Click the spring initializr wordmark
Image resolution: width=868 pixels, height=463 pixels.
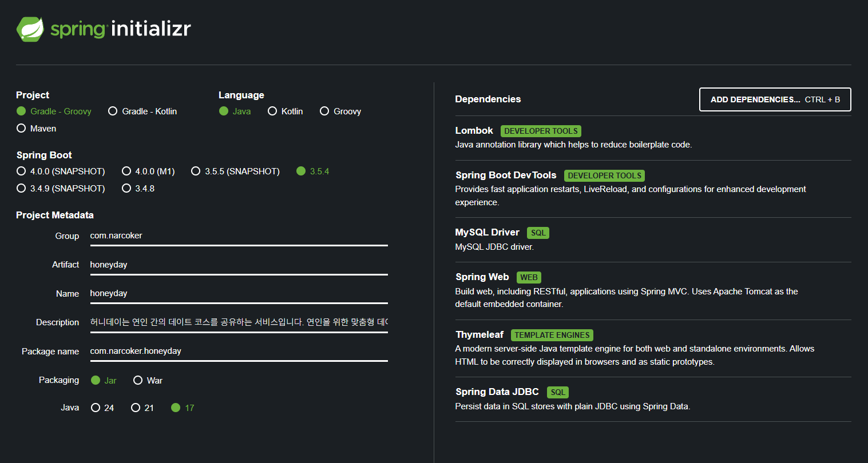coord(120,29)
